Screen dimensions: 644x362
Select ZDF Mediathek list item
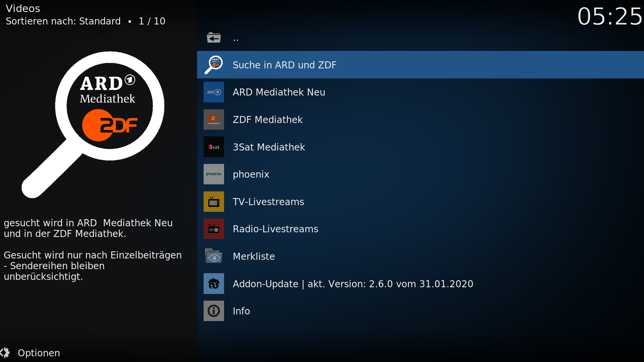[420, 119]
